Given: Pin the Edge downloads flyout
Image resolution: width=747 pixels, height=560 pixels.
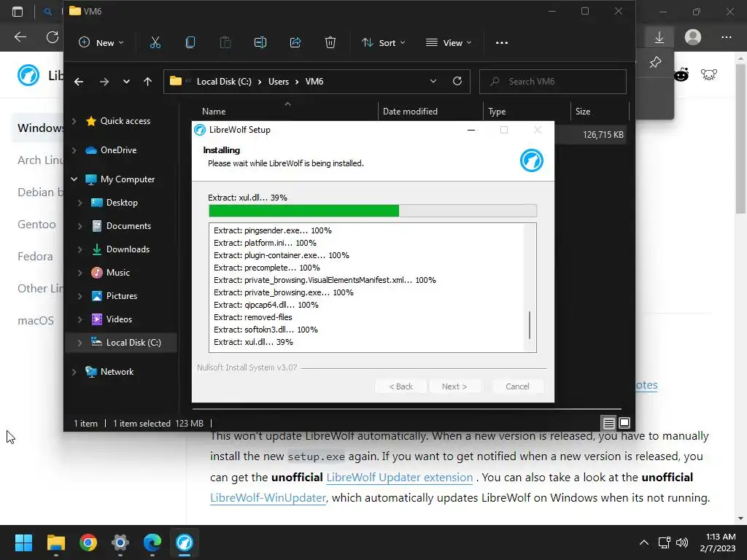Looking at the screenshot, I should click(x=656, y=63).
